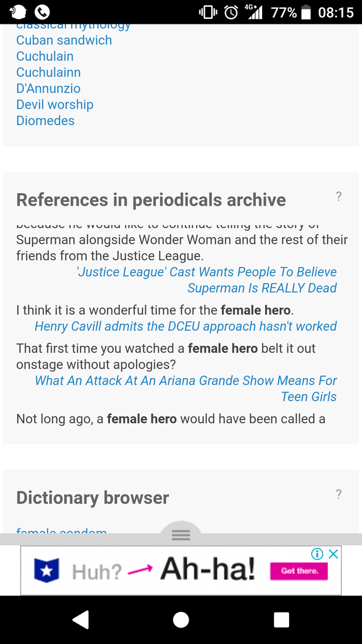Viewport: 362px width, 644px height.
Task: Open the Cuban sandwich link
Action: (x=64, y=40)
